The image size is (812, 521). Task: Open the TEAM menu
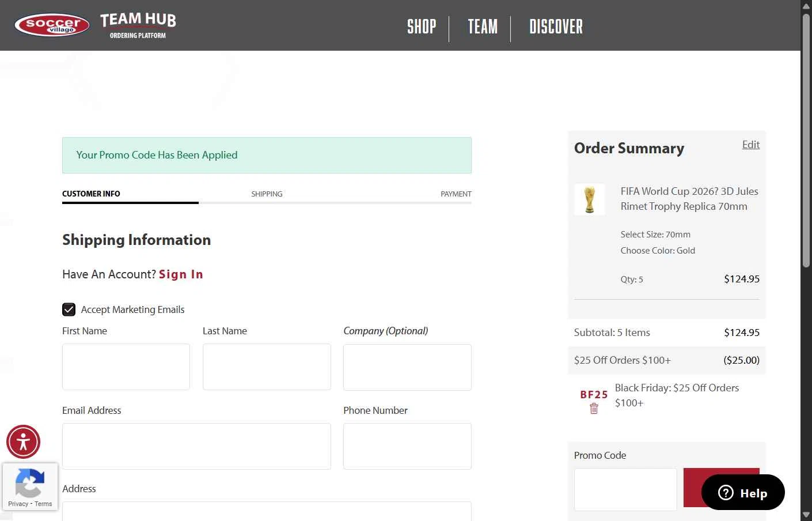click(x=483, y=27)
